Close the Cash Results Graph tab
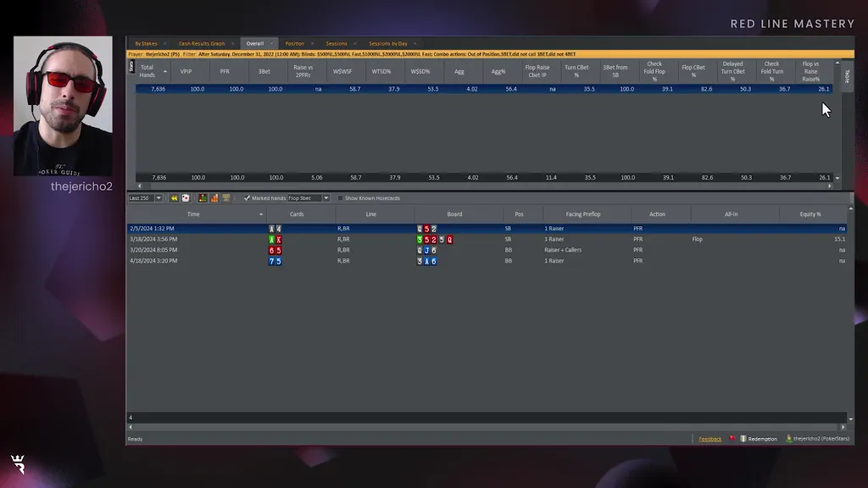 click(x=232, y=43)
